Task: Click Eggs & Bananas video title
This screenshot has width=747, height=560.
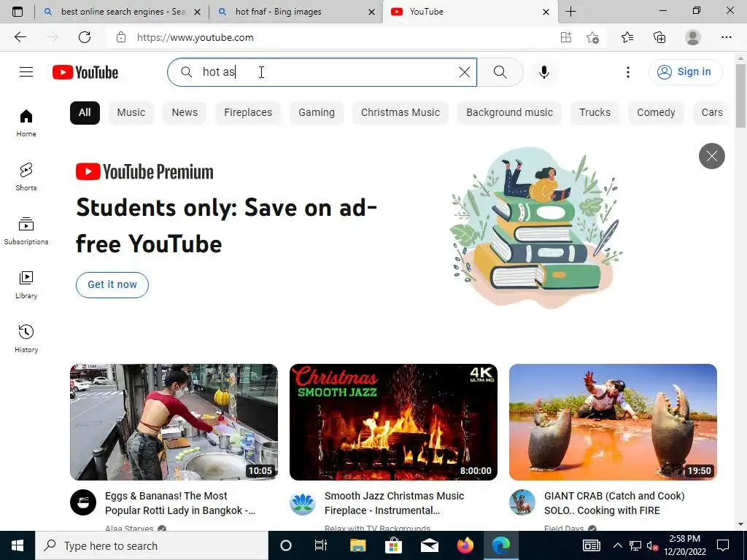Action: 180,503
